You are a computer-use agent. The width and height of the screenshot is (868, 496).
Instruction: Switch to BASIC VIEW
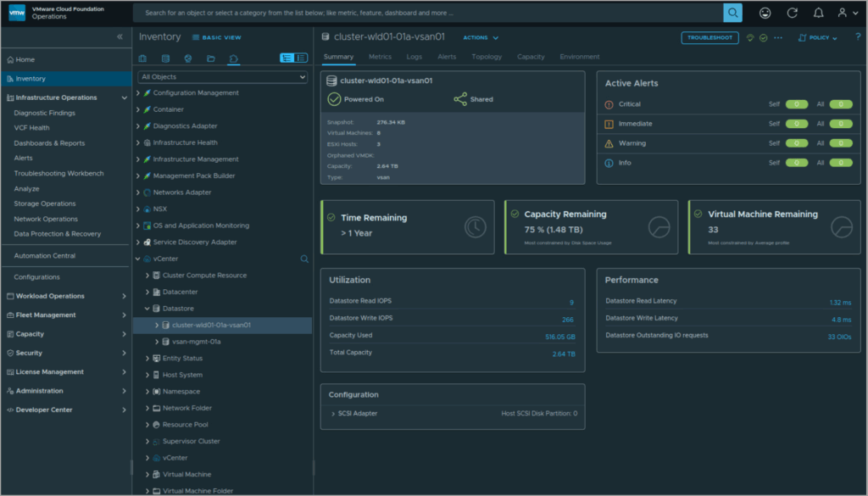pyautogui.click(x=216, y=37)
